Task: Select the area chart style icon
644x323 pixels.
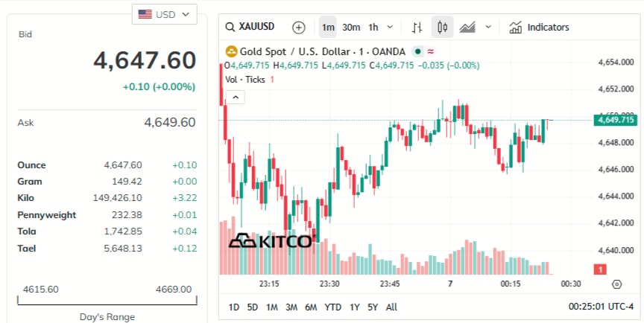Action: pos(467,28)
